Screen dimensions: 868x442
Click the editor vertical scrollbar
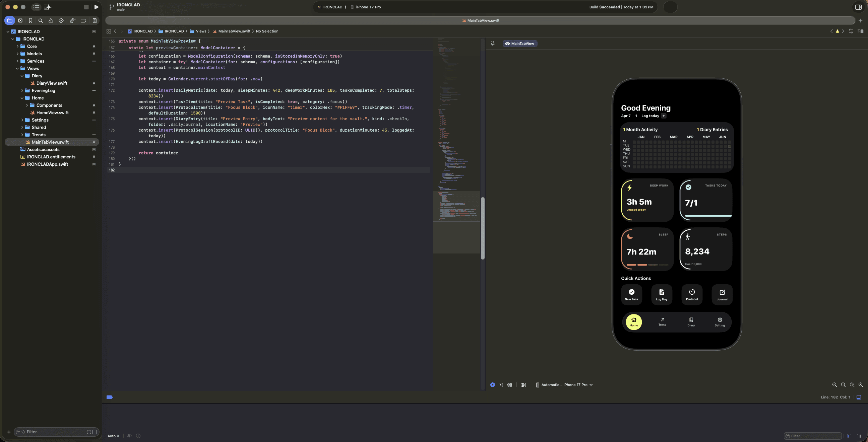[x=483, y=228]
